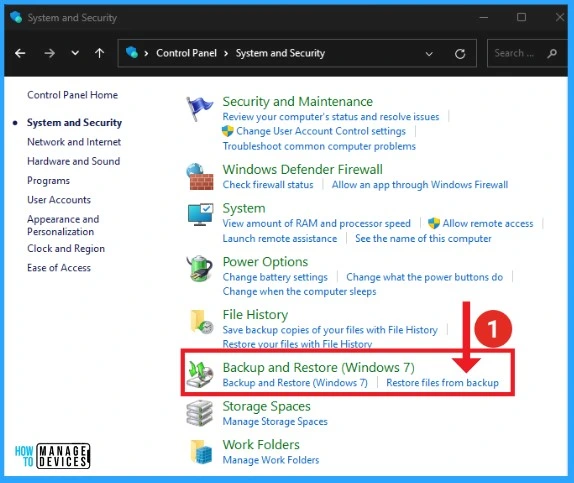This screenshot has height=483, width=574.
Task: Open Security and Maintenance heading
Action: [298, 101]
